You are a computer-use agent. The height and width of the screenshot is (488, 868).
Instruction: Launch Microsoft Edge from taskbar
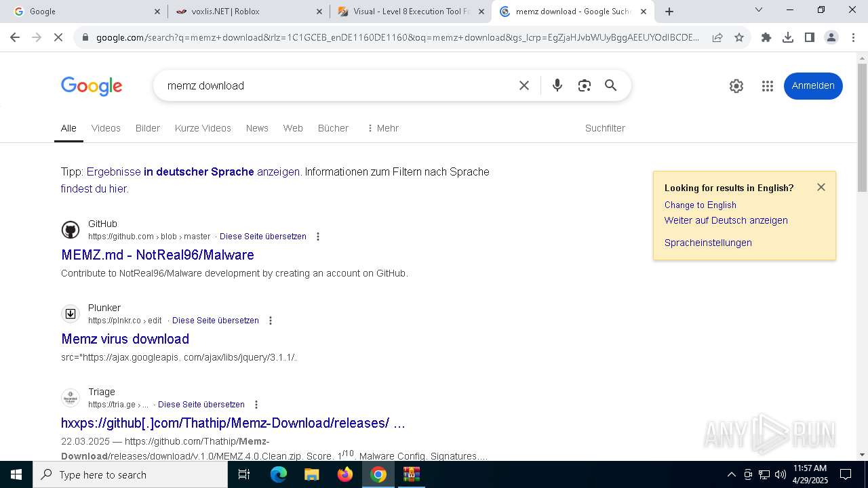(279, 474)
